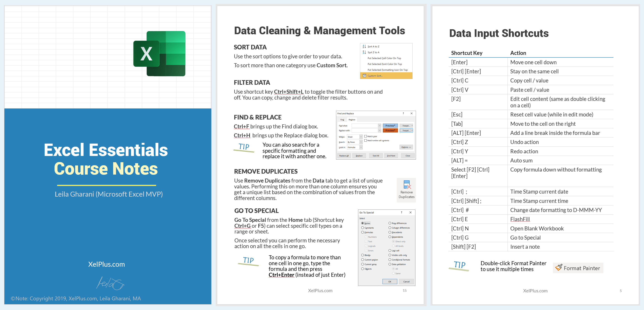Open the Look in Formulas dropdown
The image size is (644, 310).
click(361, 147)
